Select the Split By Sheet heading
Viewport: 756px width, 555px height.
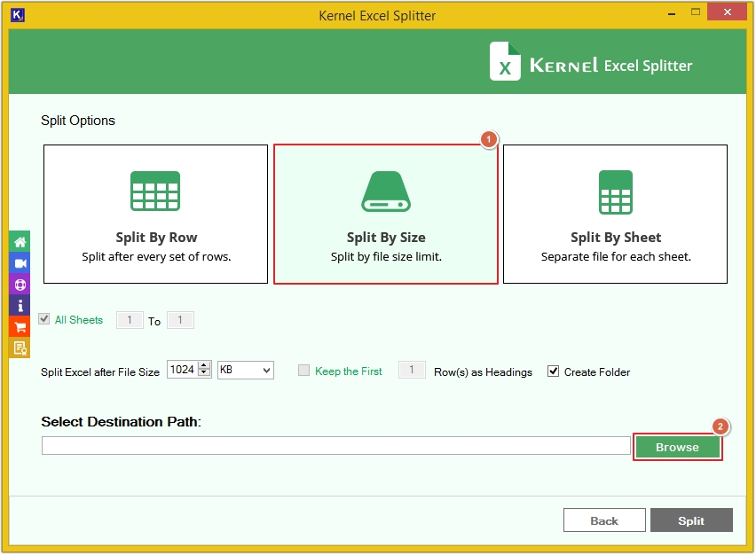616,237
